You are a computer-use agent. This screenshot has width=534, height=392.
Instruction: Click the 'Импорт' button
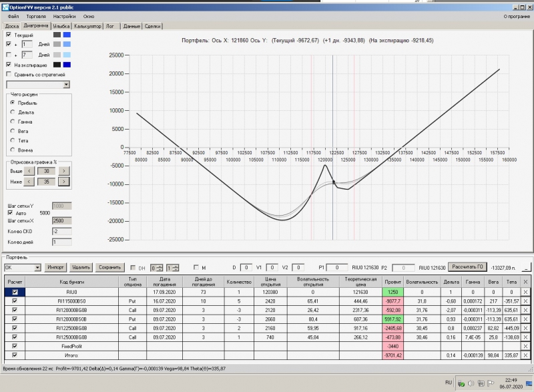pos(56,267)
